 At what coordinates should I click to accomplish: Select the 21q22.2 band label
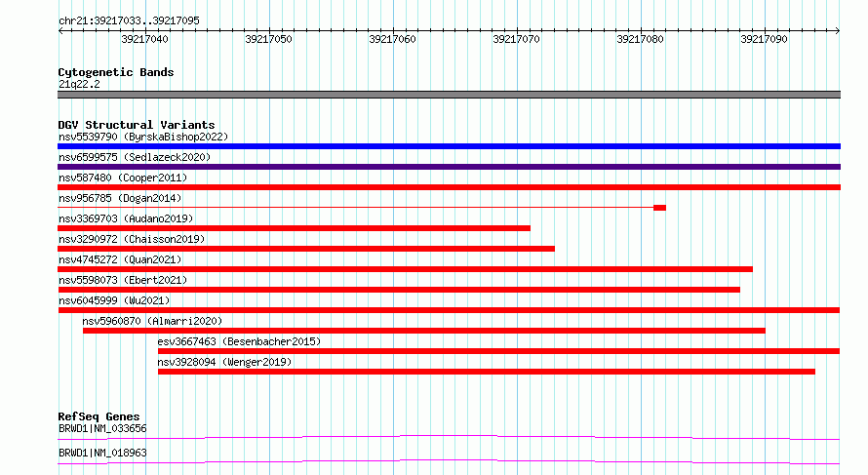(x=79, y=84)
